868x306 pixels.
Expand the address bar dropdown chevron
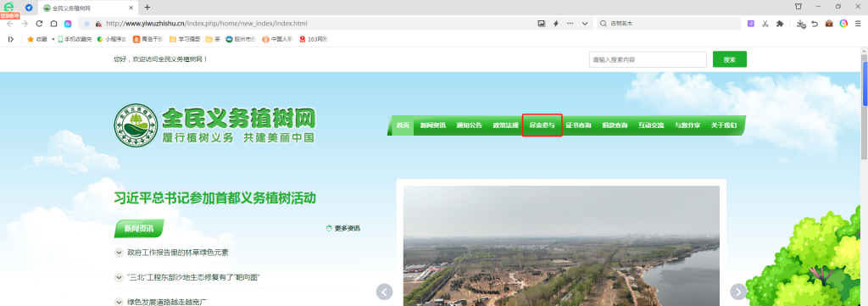[x=585, y=24]
